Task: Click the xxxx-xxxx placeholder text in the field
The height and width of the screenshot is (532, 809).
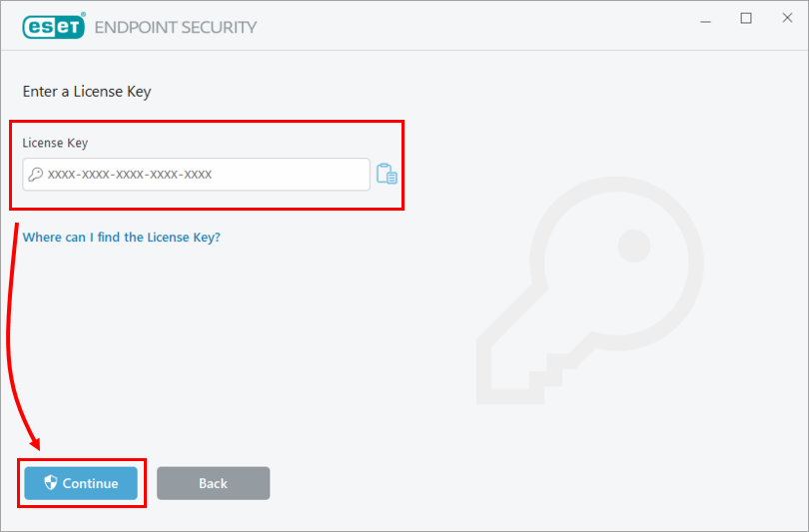Action: point(130,175)
